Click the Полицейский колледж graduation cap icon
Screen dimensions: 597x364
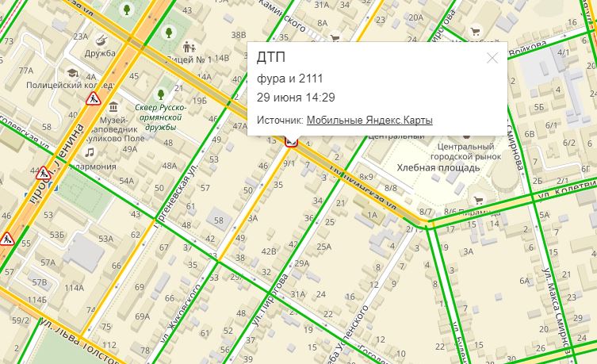[71, 73]
